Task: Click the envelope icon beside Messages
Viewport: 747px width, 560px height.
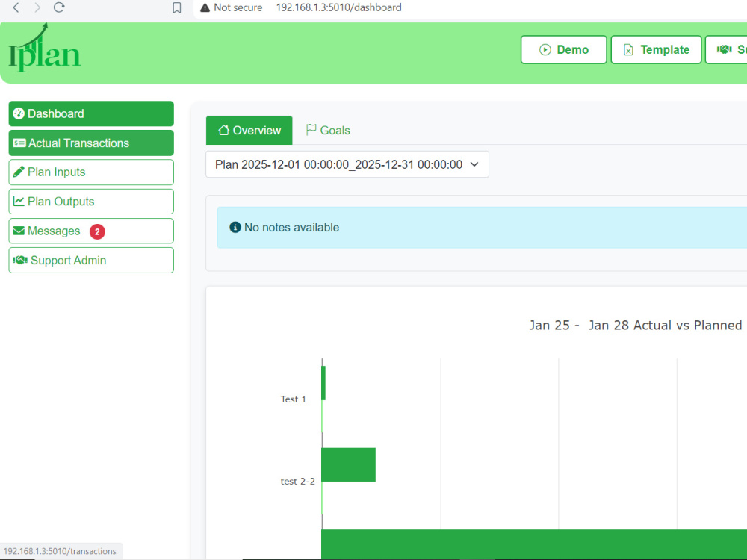Action: click(x=19, y=231)
